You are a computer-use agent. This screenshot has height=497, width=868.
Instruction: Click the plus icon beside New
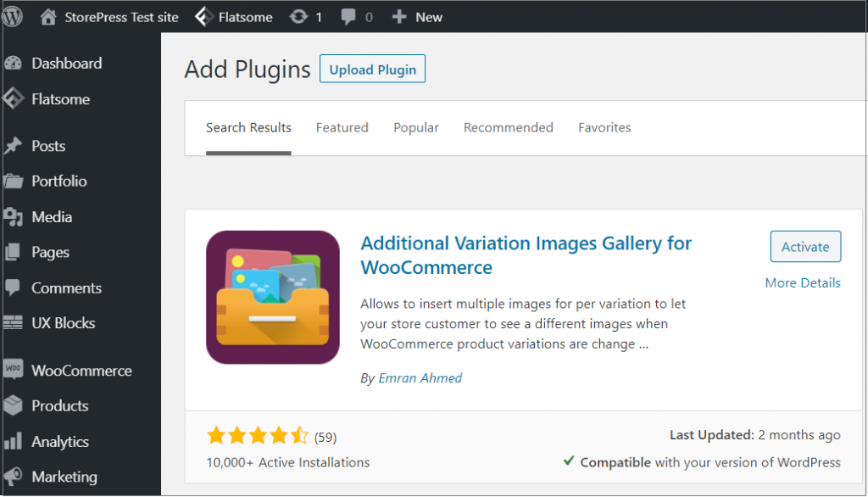[x=399, y=17]
